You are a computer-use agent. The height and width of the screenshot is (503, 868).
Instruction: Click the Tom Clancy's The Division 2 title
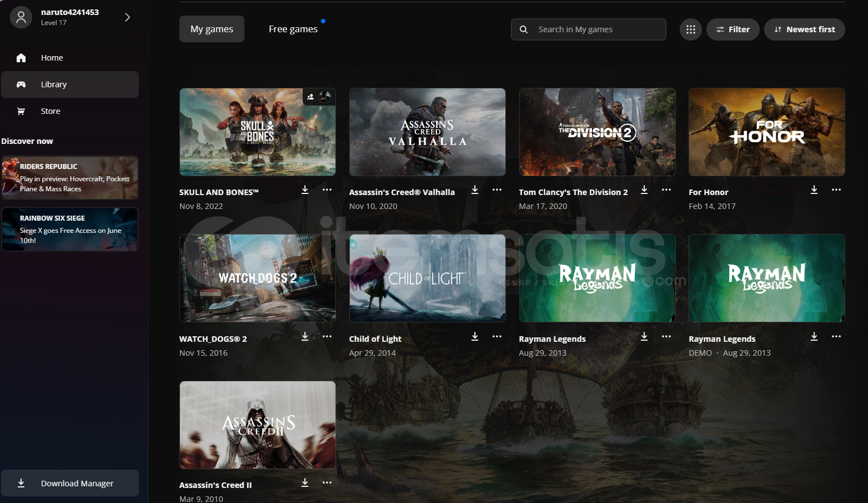tap(573, 192)
